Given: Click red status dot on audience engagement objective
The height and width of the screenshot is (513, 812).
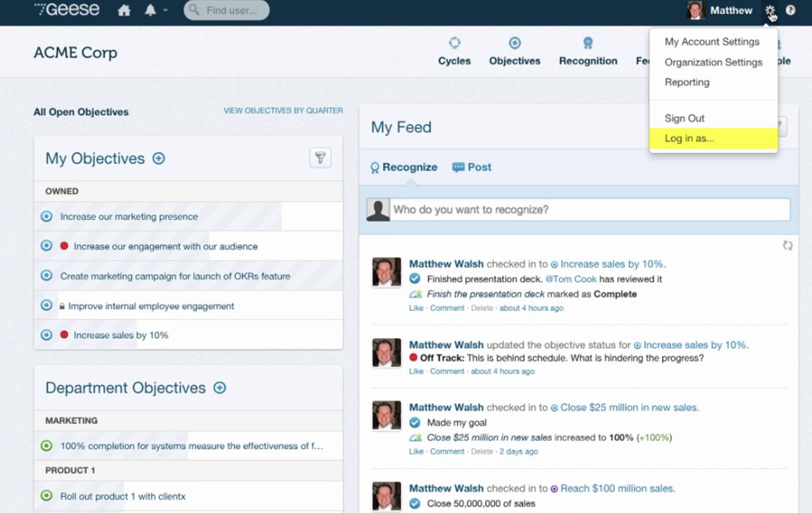Looking at the screenshot, I should pos(64,246).
